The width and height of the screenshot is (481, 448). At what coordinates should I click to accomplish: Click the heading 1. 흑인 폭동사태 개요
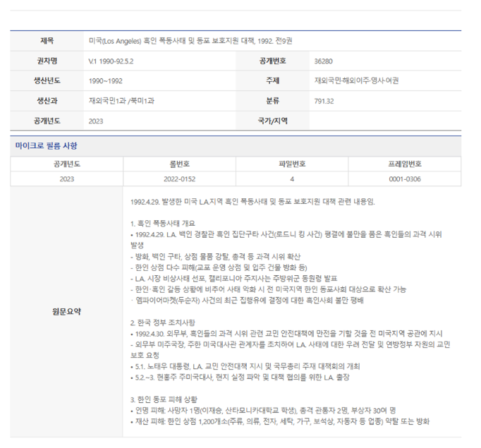coord(163,224)
